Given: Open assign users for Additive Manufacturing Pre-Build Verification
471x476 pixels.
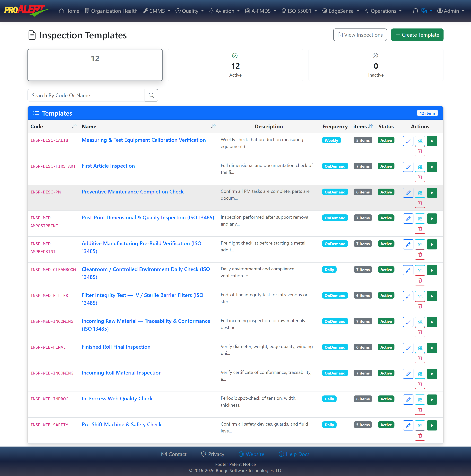Looking at the screenshot, I should pyautogui.click(x=420, y=244).
